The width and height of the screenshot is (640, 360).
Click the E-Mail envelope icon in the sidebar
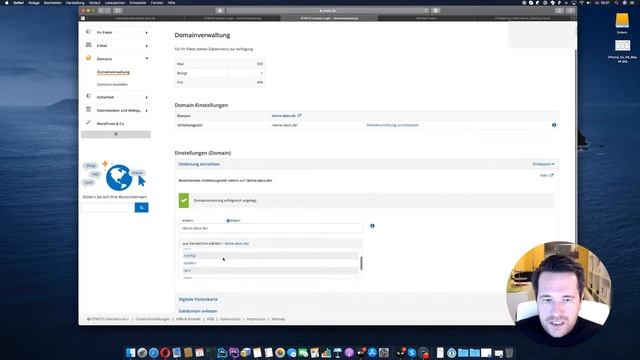[88, 45]
